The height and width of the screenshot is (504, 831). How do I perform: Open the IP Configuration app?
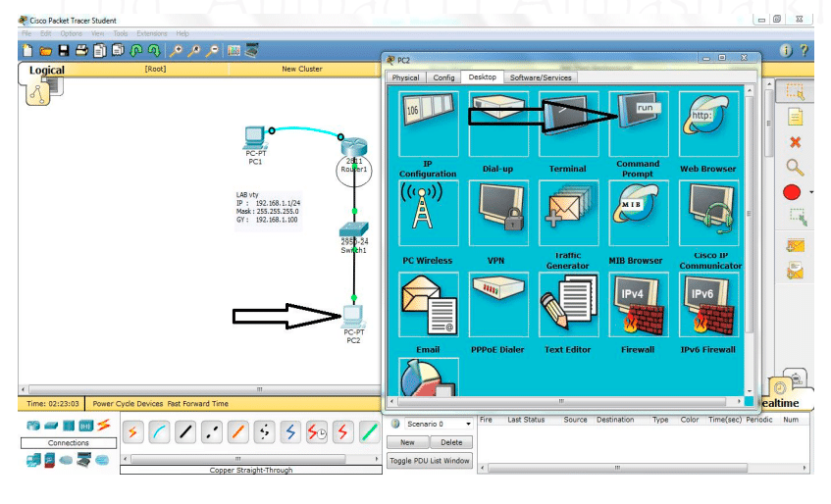click(x=428, y=124)
